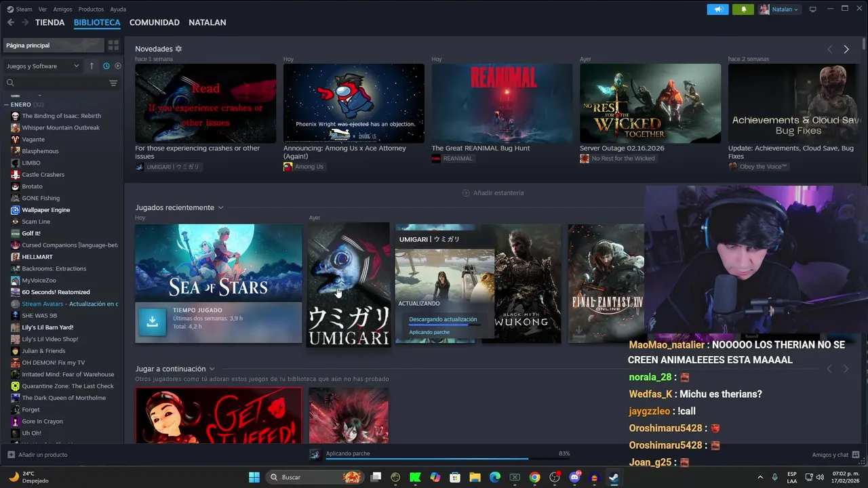Open Juegos y Software dropdown

(42, 66)
